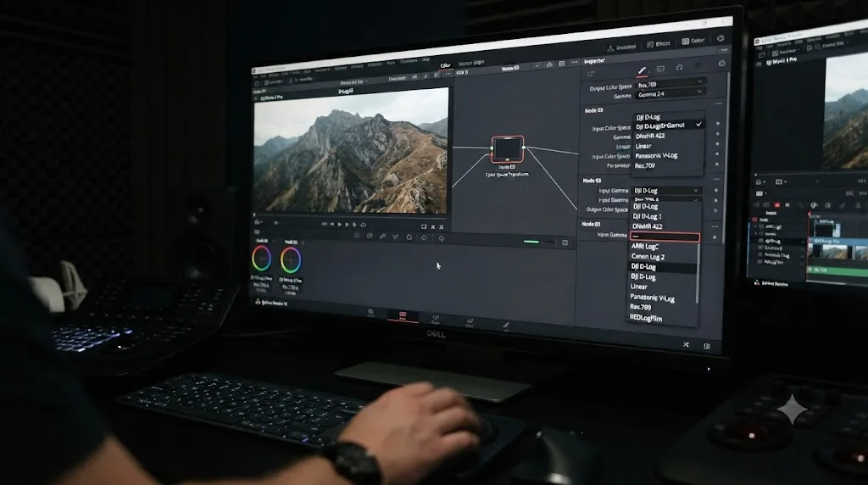
Task: Open the three-dot menu beside the Node 63 header
Action: pyautogui.click(x=716, y=180)
